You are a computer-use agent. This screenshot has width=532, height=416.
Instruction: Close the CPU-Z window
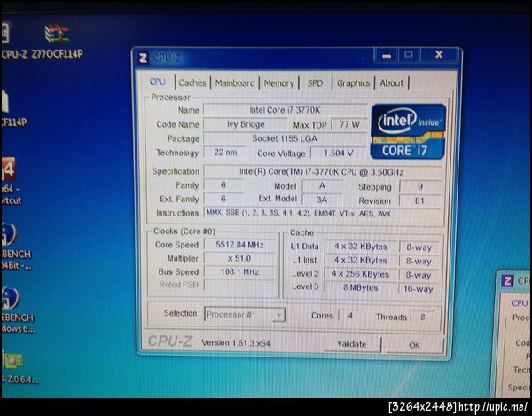click(439, 55)
